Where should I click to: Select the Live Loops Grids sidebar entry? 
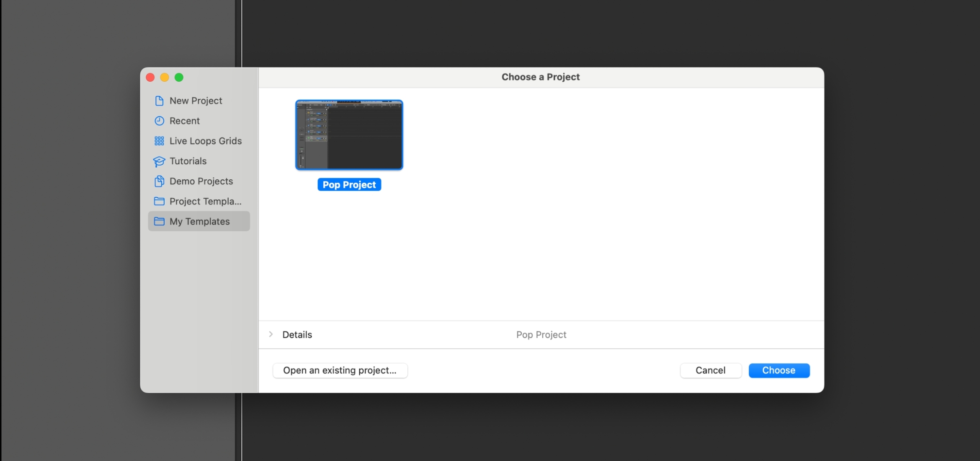205,141
